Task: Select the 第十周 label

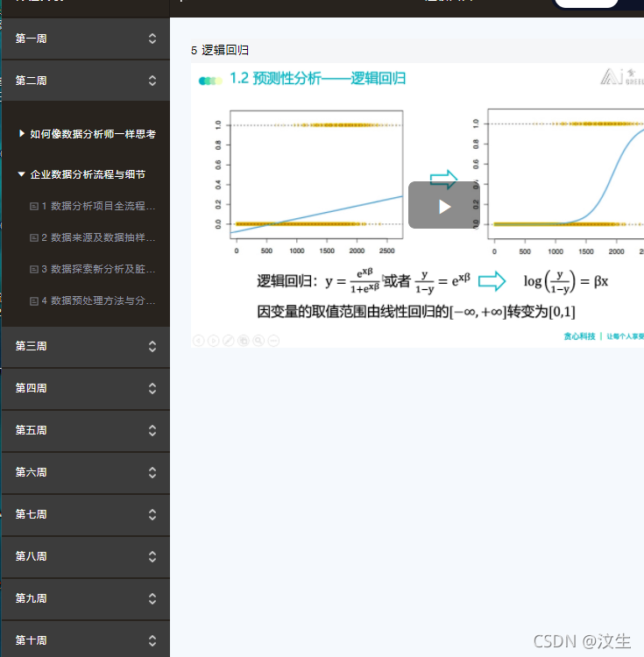Action: 31,640
